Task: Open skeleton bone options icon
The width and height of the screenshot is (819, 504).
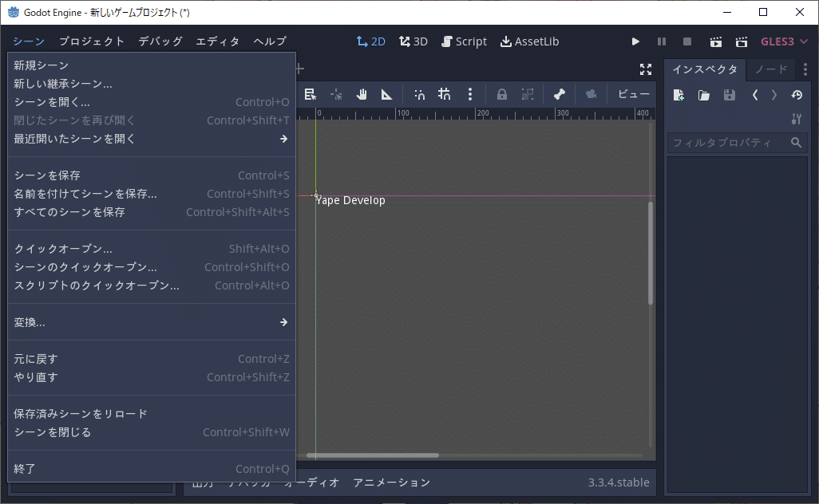Action: click(x=560, y=94)
